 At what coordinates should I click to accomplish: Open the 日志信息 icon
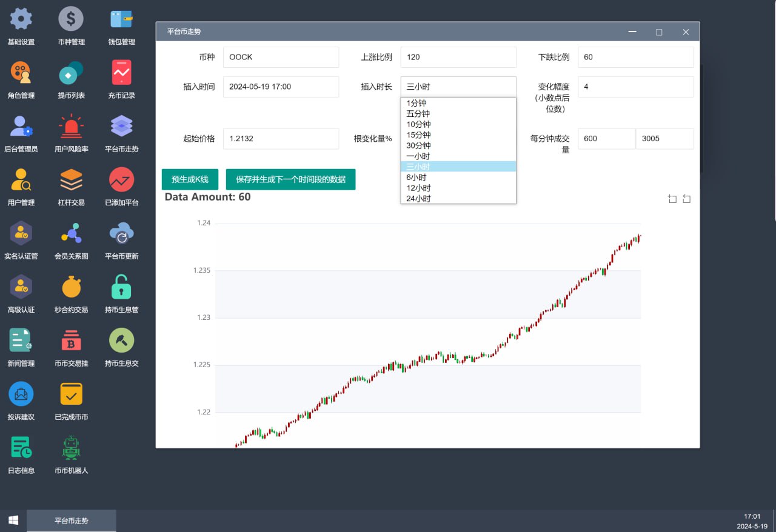21,448
